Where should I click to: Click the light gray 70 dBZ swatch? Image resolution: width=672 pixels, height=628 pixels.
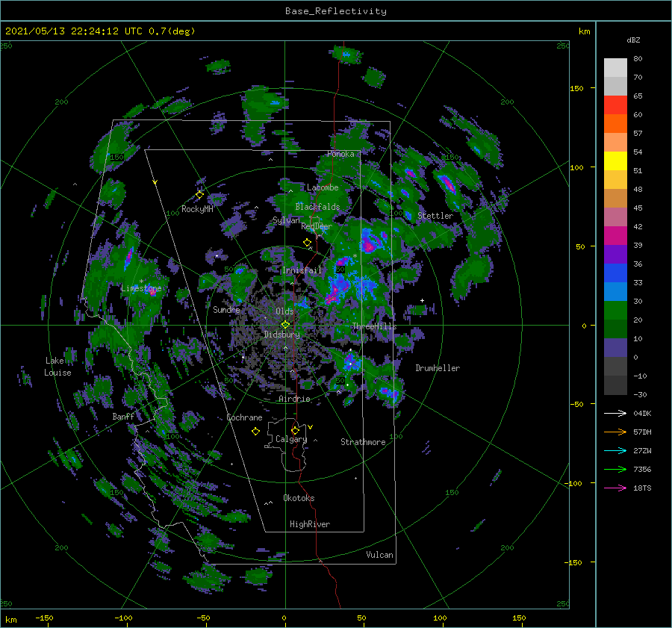pyautogui.click(x=615, y=68)
